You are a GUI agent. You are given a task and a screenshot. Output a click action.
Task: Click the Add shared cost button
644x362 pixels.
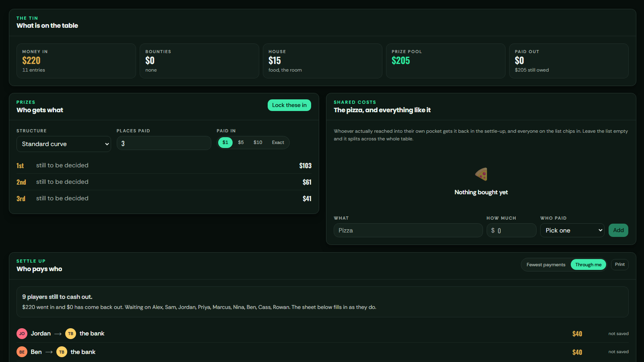click(618, 230)
